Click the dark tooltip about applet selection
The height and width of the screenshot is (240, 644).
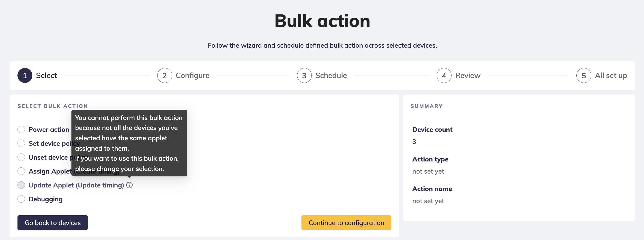coord(129,143)
